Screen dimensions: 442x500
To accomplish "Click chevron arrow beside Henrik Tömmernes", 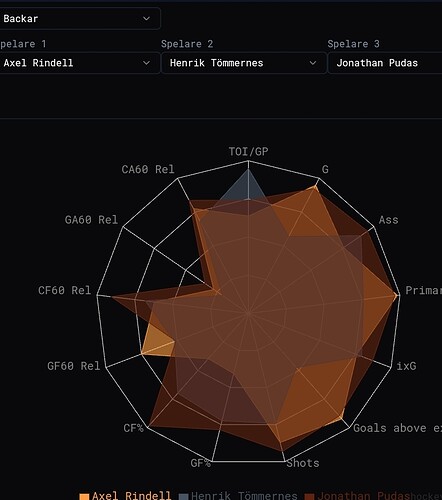I will (313, 63).
